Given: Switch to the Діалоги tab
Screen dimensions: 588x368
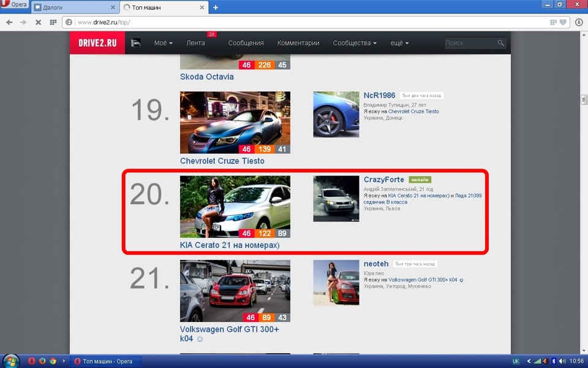Looking at the screenshot, I should [75, 7].
